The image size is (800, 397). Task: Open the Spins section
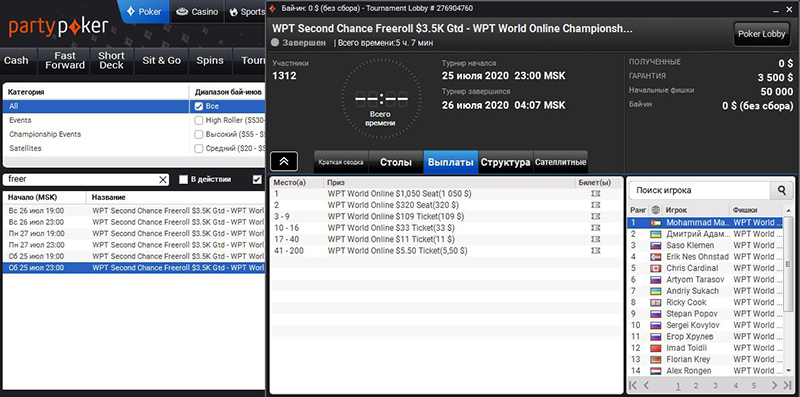(x=210, y=61)
